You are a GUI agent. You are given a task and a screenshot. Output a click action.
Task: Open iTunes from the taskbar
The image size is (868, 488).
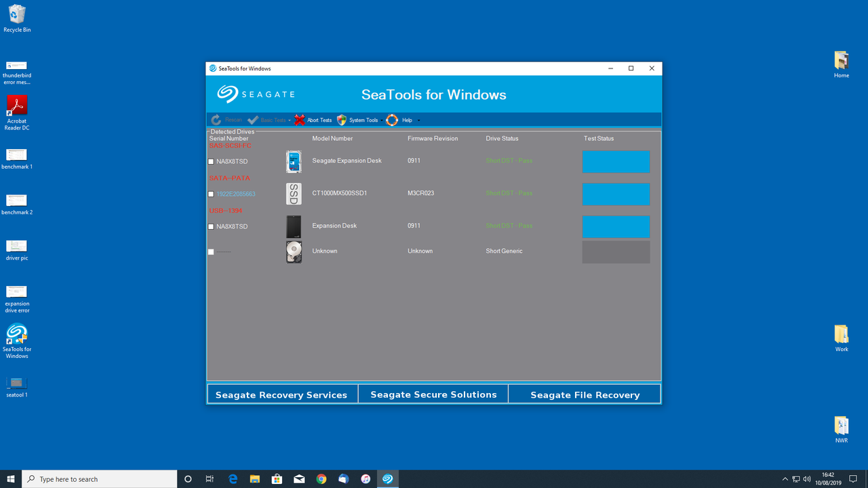pos(366,479)
